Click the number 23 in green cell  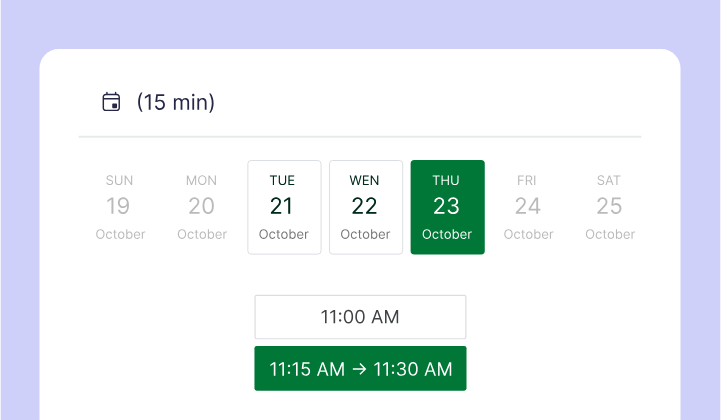point(447,206)
